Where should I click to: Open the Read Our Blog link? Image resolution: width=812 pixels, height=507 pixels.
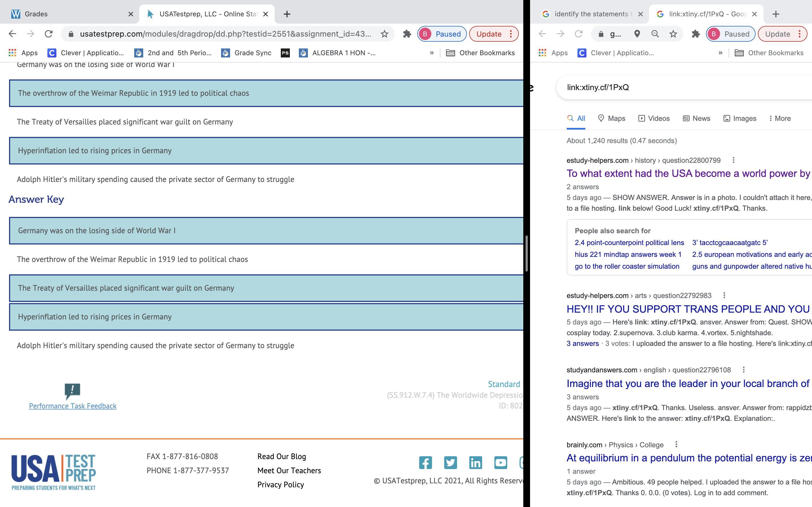click(281, 456)
